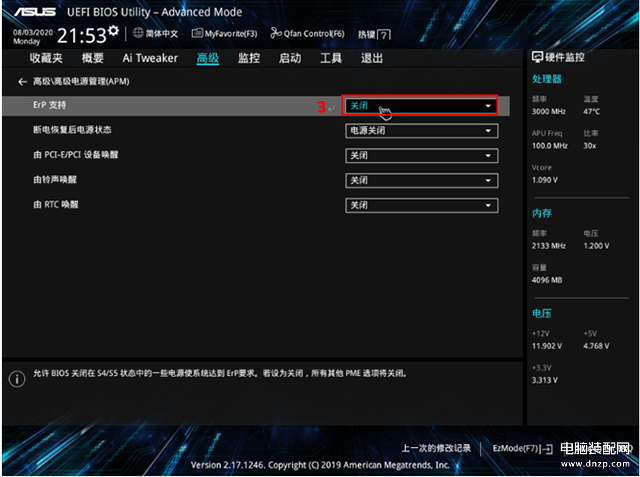This screenshot has height=477, width=640.
Task: Click the globe language icon
Action: (138, 33)
